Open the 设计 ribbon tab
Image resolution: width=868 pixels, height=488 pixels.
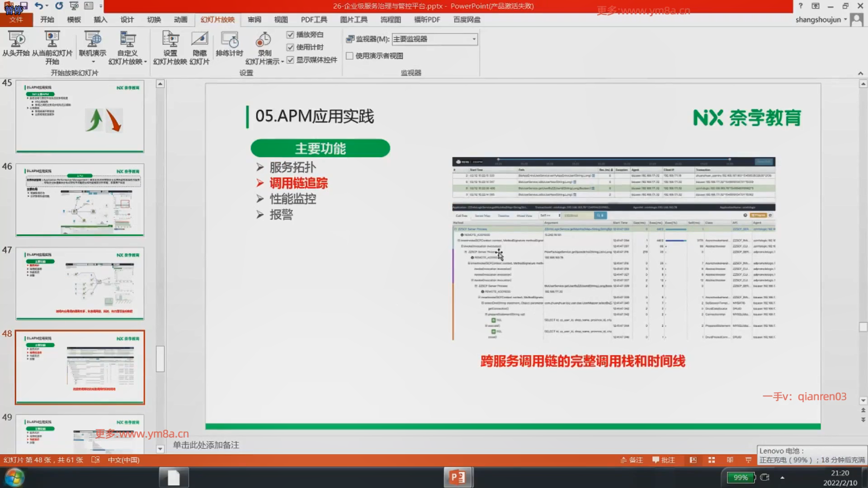tap(127, 19)
